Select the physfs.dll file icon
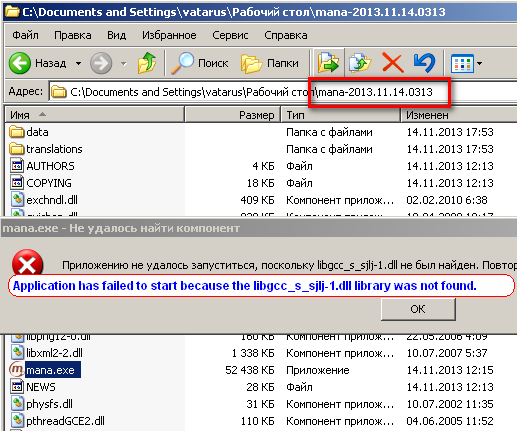 point(17,404)
